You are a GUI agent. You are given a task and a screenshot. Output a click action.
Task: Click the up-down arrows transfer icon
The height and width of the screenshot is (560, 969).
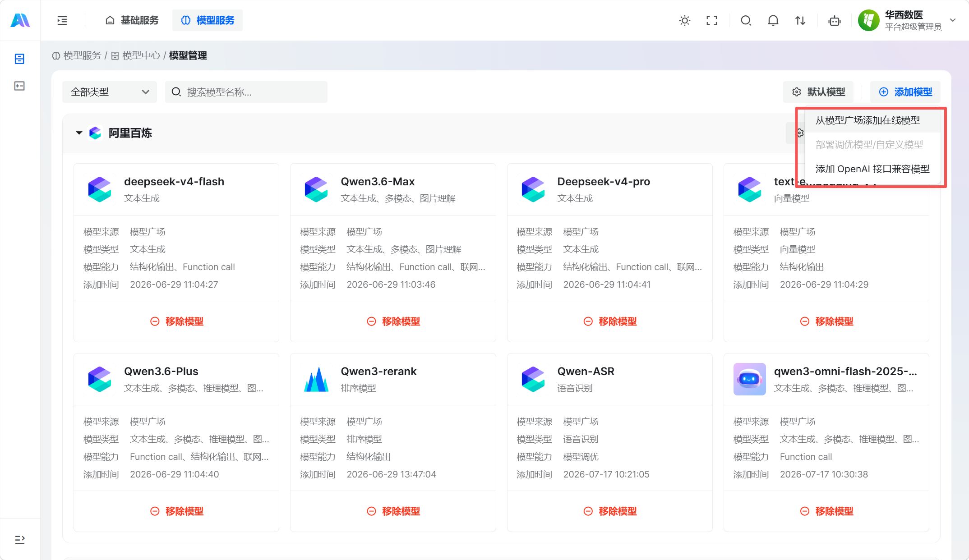click(x=800, y=20)
